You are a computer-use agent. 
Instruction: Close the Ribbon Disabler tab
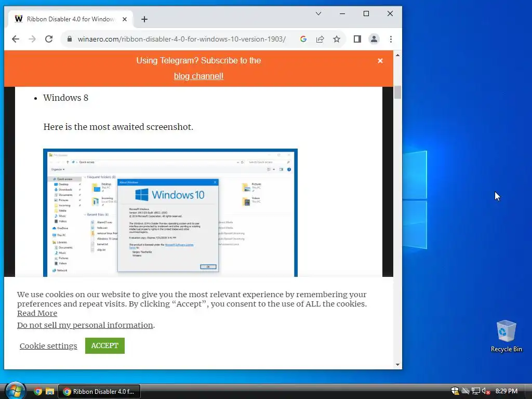pos(125,19)
